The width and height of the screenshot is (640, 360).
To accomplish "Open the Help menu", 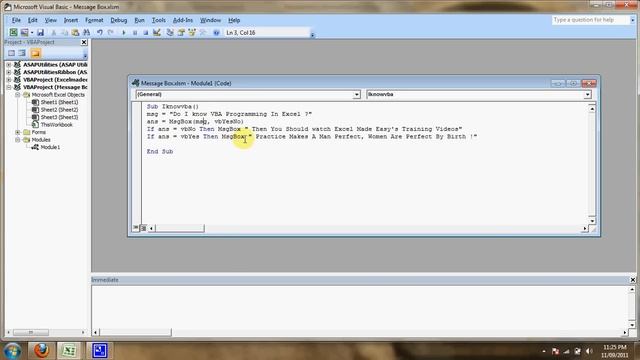I will pyautogui.click(x=234, y=20).
